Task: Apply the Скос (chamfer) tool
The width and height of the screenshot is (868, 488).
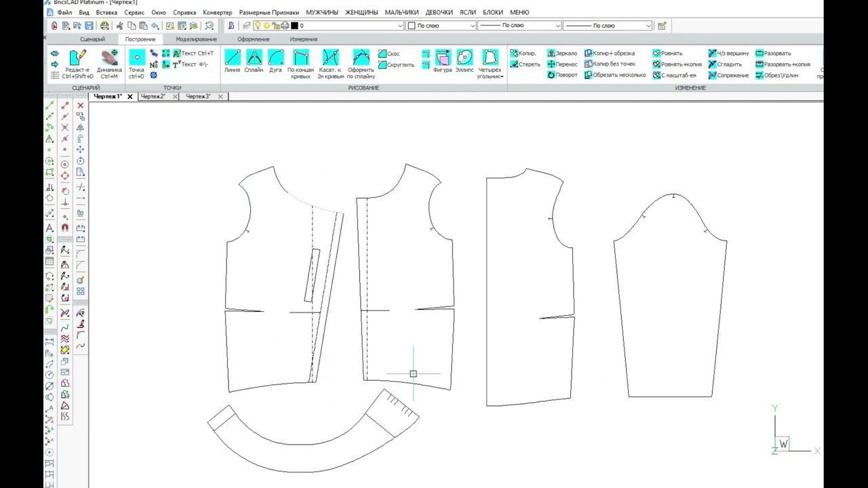Action: pos(389,54)
